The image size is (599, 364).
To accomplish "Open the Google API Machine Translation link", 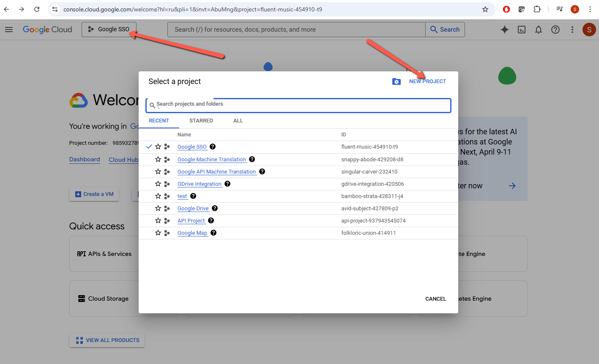I will pyautogui.click(x=217, y=172).
